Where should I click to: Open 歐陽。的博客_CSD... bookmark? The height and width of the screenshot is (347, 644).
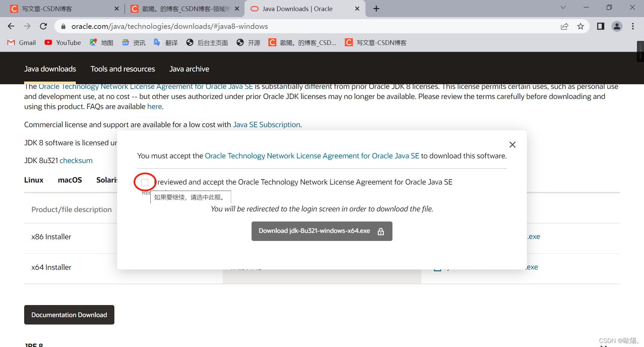coord(303,43)
